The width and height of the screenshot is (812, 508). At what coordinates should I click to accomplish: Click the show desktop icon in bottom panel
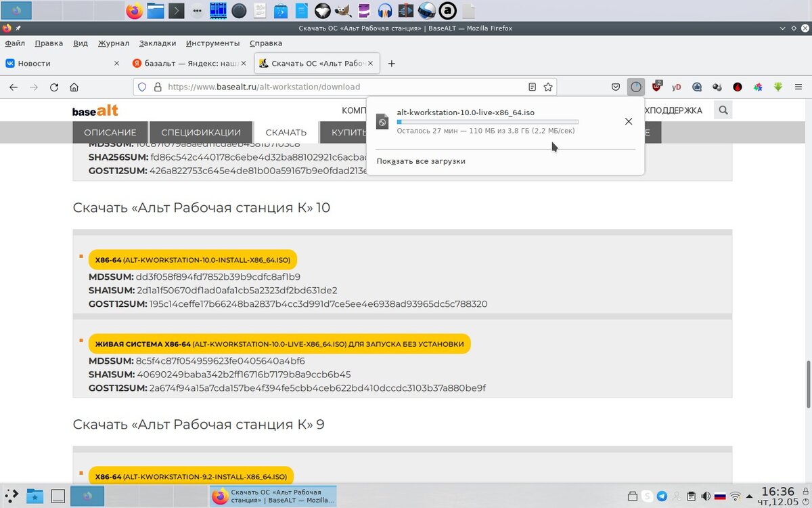click(x=58, y=496)
